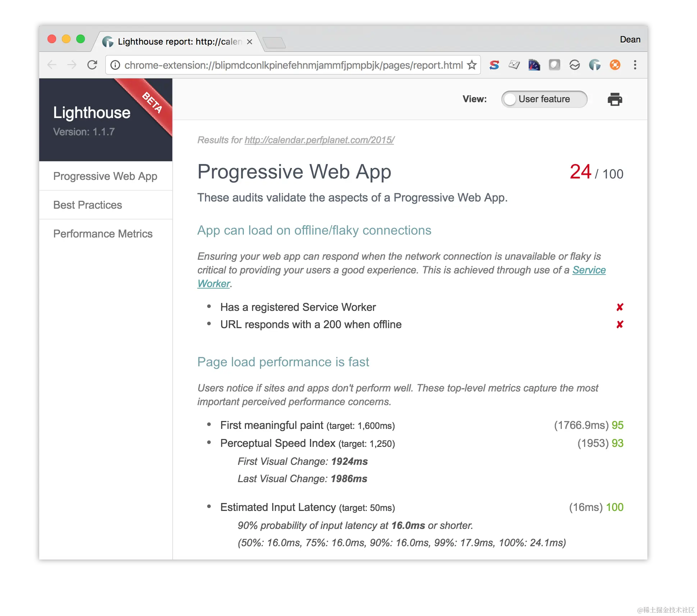
Task: Click the chrome-extension URL address field
Action: click(293, 65)
